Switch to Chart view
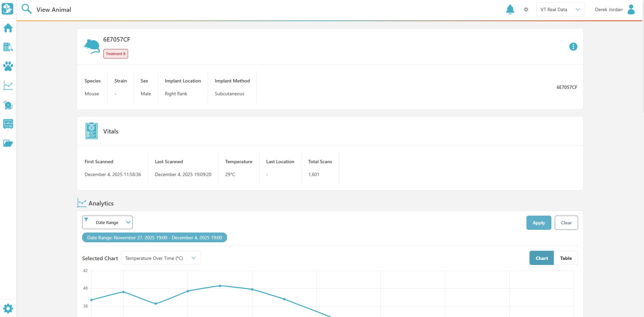 point(542,258)
